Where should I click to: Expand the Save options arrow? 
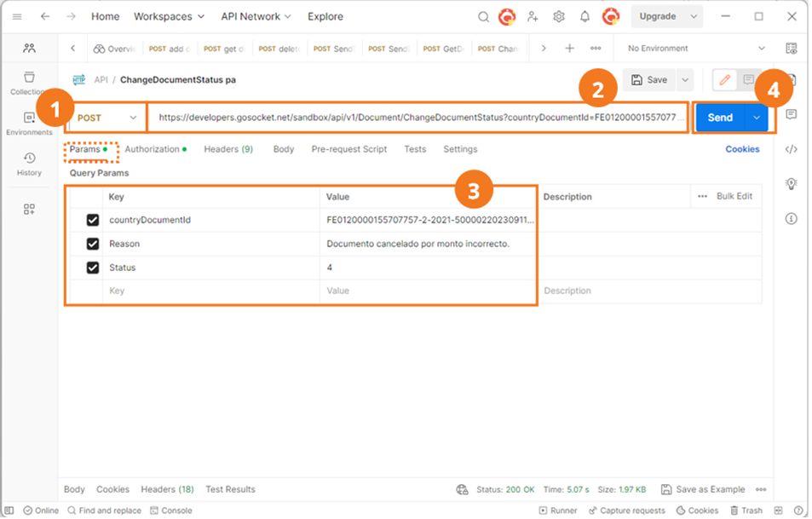tap(685, 80)
